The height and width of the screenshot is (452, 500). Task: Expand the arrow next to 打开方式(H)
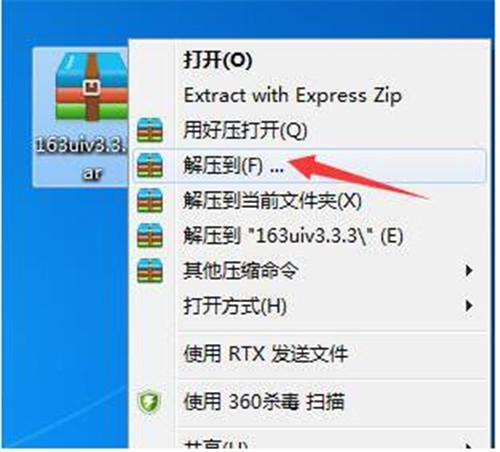coord(469,306)
